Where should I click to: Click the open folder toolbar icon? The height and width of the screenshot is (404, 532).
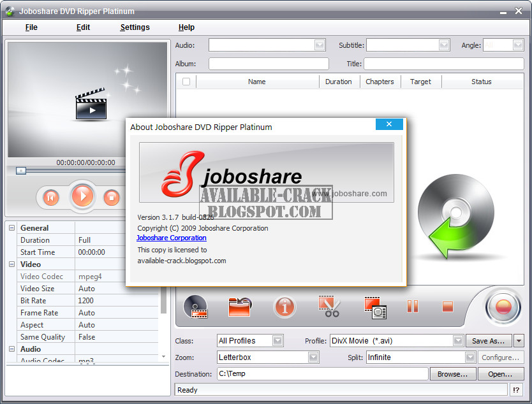point(240,307)
